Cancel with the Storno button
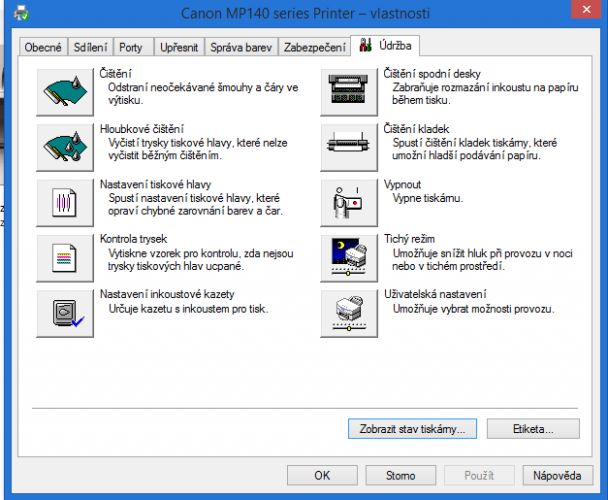The height and width of the screenshot is (500, 608). [401, 475]
